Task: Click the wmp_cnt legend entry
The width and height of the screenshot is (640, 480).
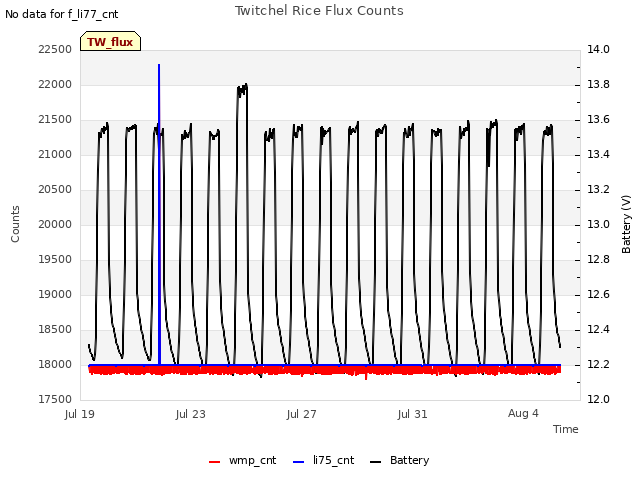Action: pos(242,461)
